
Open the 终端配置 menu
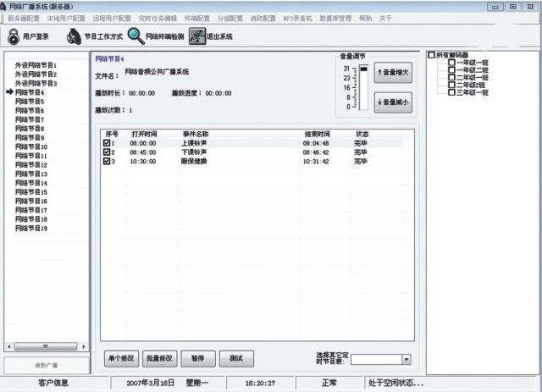[x=197, y=19]
